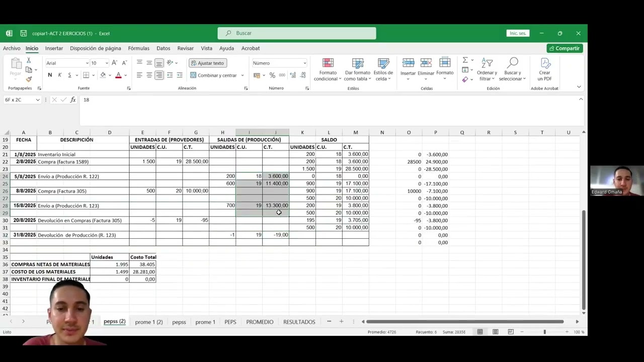The width and height of the screenshot is (644, 362).
Task: Apply accounting number format icon
Action: (257, 75)
